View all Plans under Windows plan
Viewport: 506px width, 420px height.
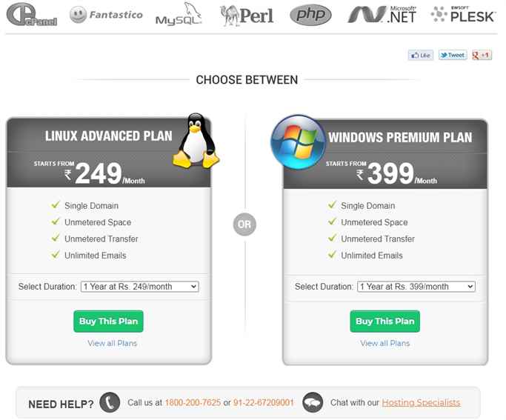coord(385,343)
